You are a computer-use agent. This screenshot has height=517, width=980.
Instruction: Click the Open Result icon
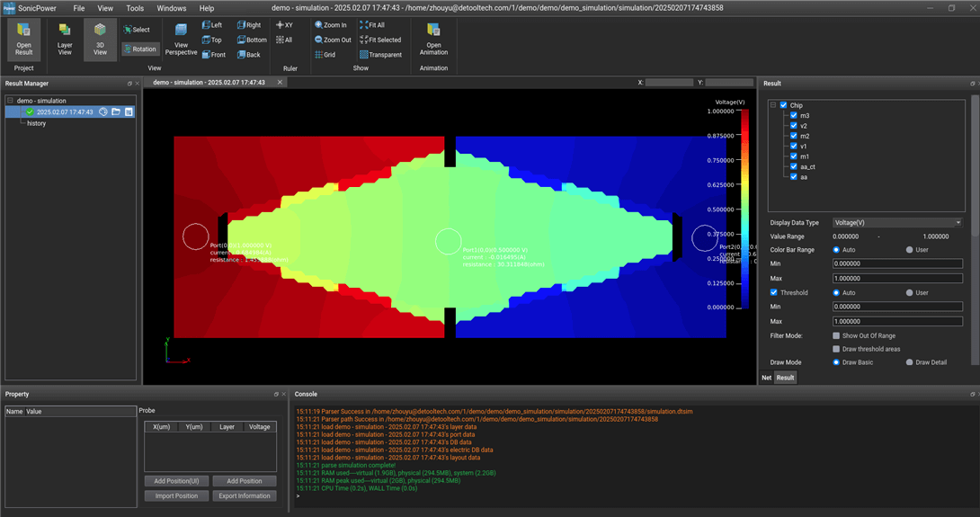(x=23, y=39)
